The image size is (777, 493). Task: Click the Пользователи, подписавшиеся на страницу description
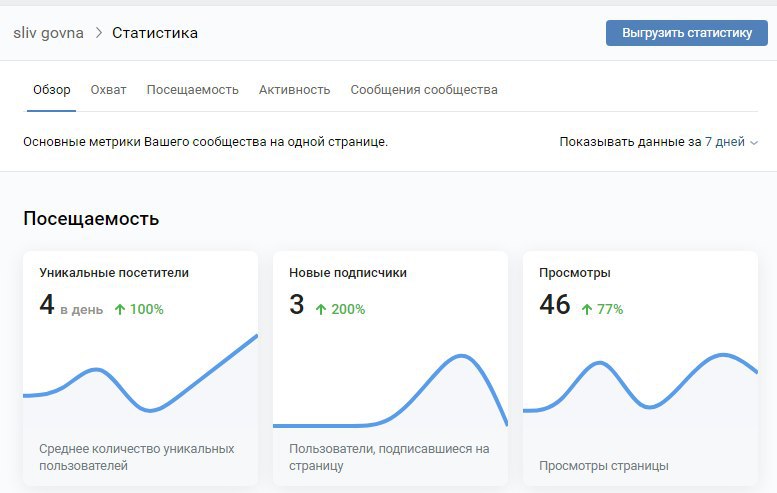click(x=389, y=457)
